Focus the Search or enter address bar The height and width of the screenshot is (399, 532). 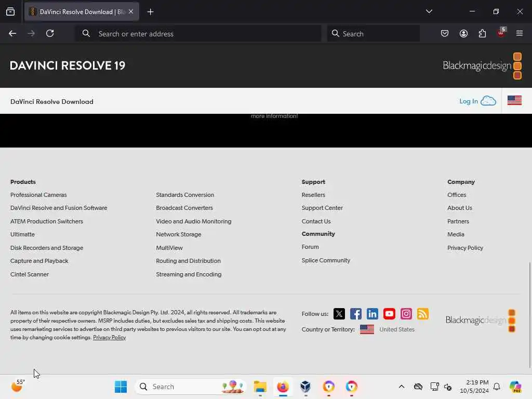198,33
